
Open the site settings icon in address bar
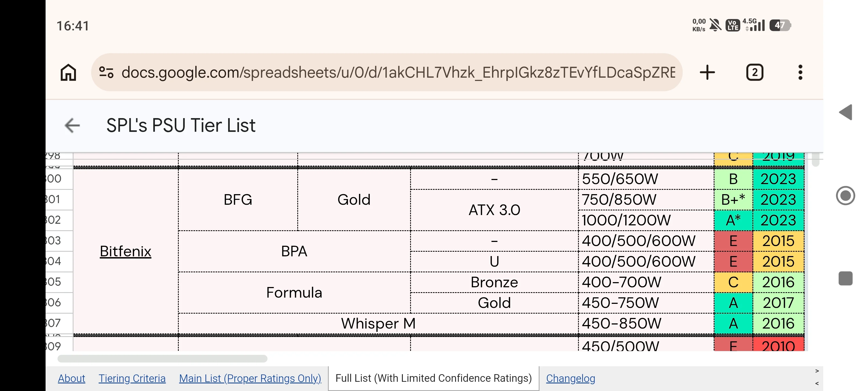click(106, 72)
